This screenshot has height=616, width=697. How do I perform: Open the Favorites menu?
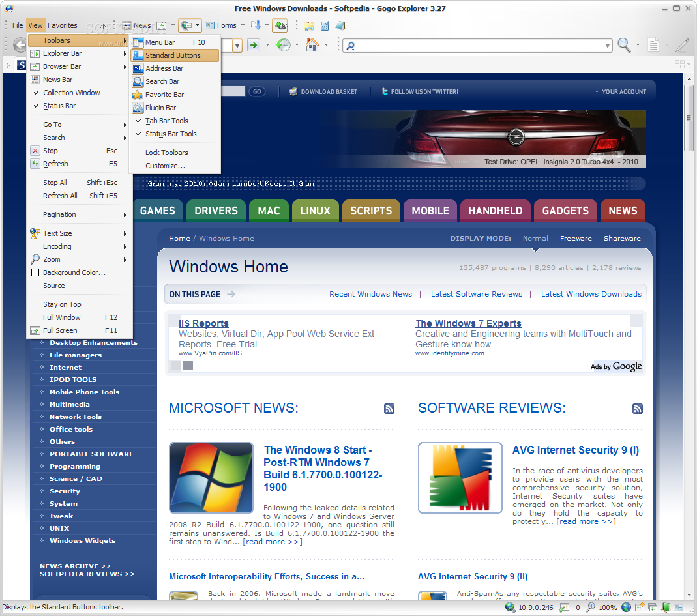click(x=62, y=25)
